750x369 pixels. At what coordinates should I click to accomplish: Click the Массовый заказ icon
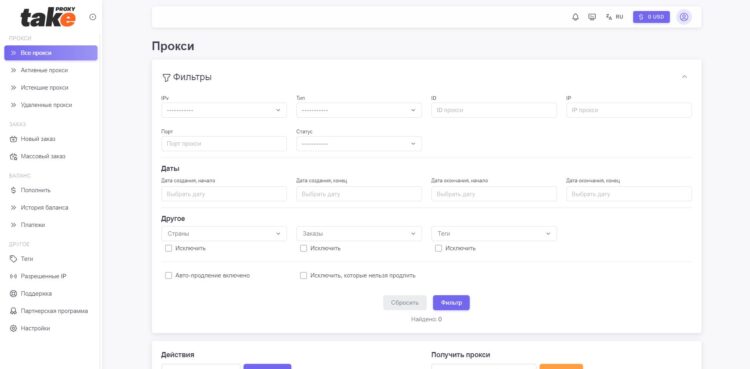pos(13,157)
